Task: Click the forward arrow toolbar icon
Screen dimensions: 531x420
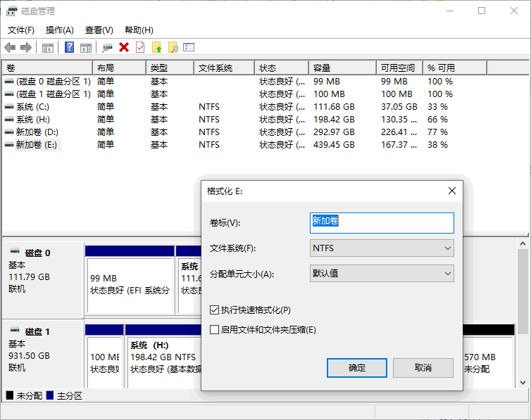Action: pyautogui.click(x=26, y=47)
